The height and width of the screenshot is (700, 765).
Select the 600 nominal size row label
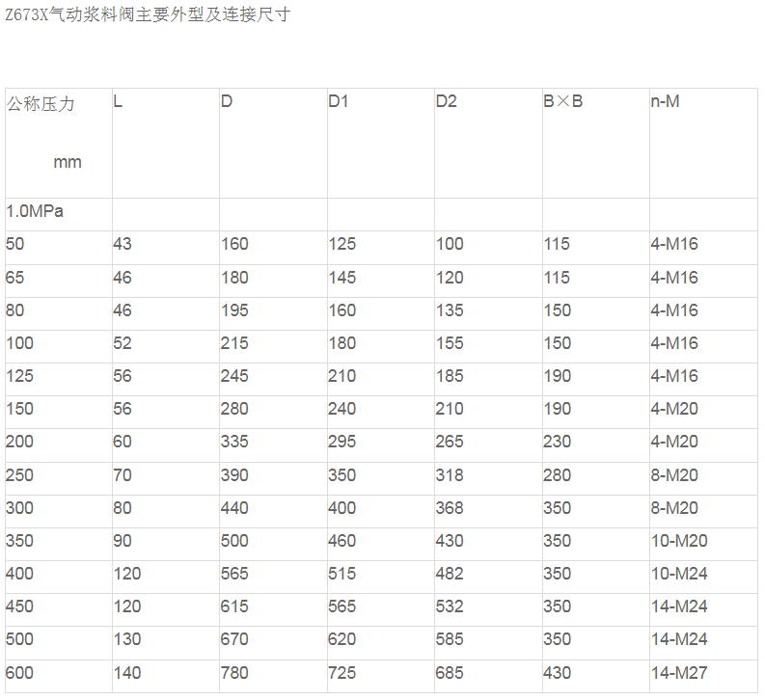pos(19,673)
